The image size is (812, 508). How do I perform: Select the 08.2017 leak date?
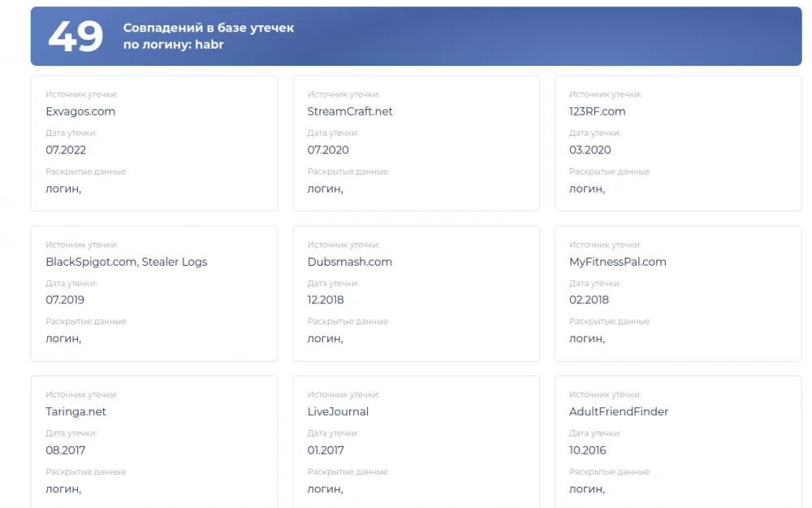click(65, 450)
